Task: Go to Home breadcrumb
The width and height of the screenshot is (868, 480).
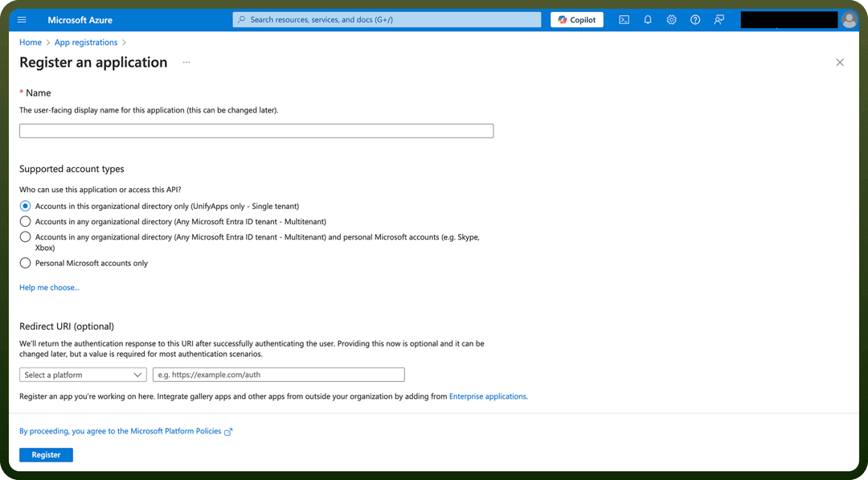Action: pos(31,43)
